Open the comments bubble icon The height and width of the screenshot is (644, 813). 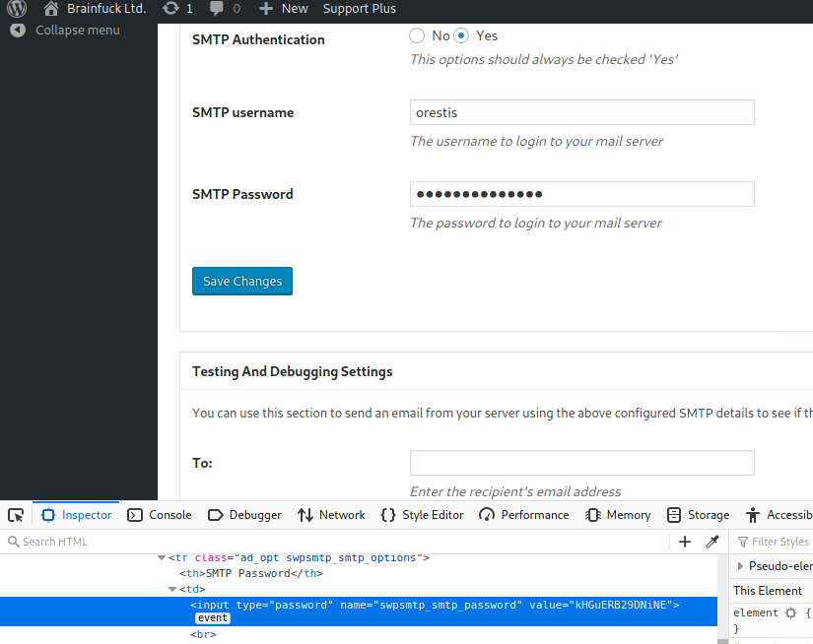tap(216, 8)
